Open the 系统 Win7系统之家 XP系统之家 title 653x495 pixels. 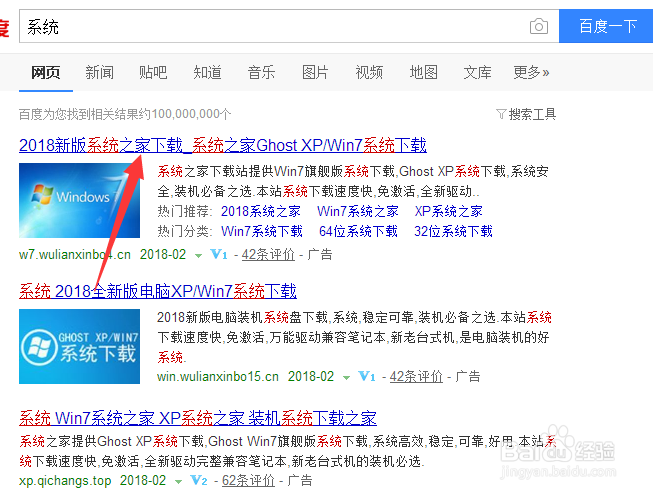tap(198, 418)
